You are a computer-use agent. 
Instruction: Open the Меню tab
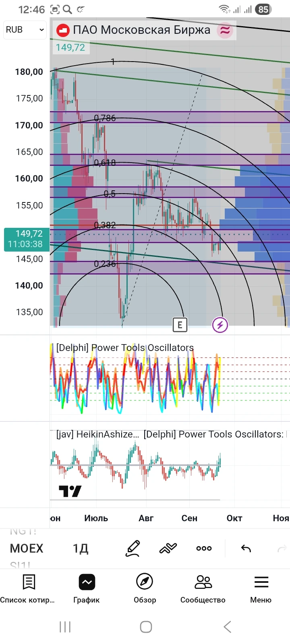(261, 589)
